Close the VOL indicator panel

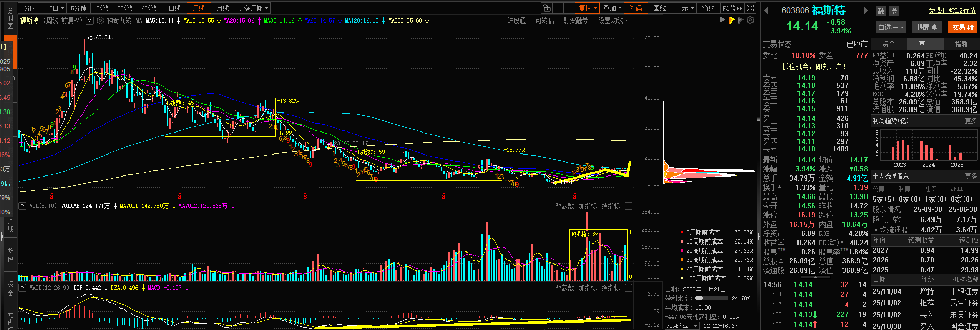628,206
